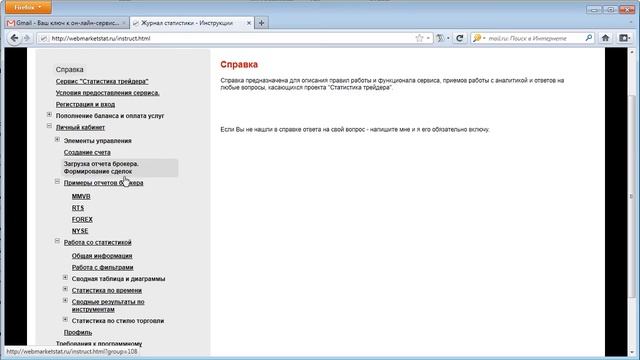Bookmark page using star icon
The image size is (640, 360).
[419, 38]
